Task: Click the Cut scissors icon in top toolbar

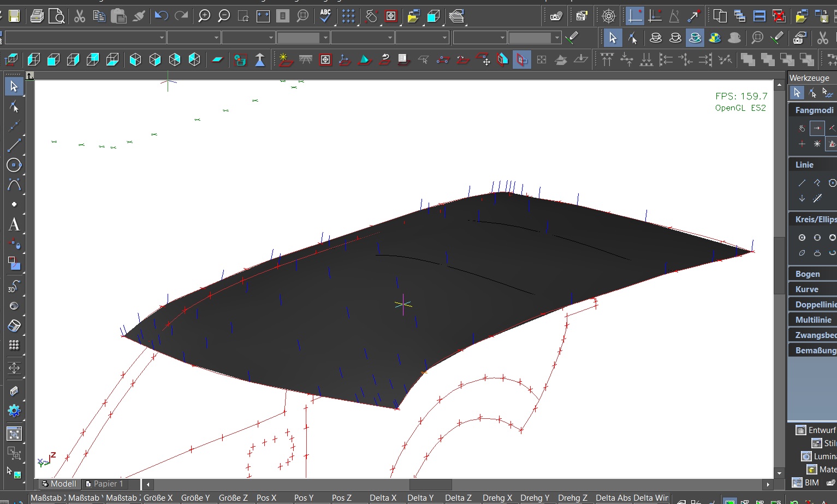Action: click(x=80, y=16)
